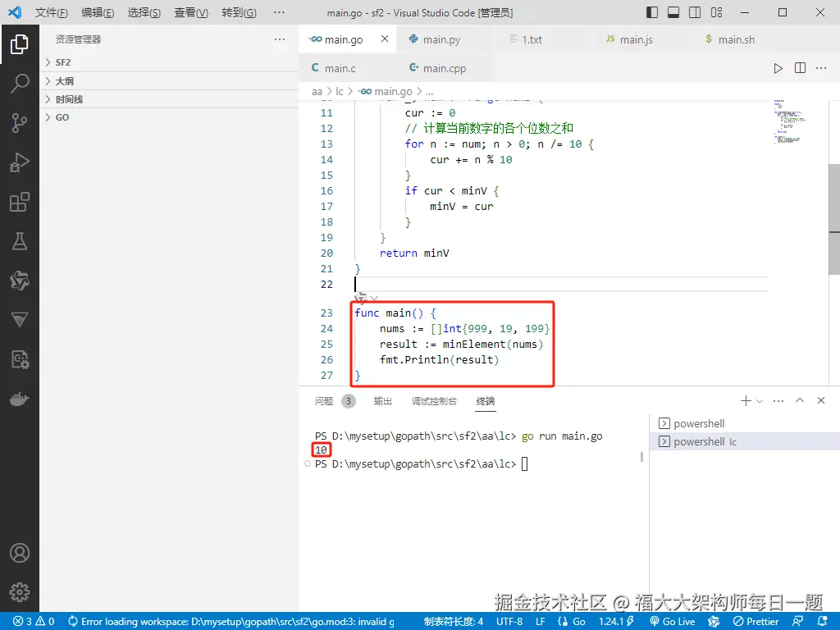Click the code minimap preview
Viewport: 840px width, 630px height.
point(790,122)
